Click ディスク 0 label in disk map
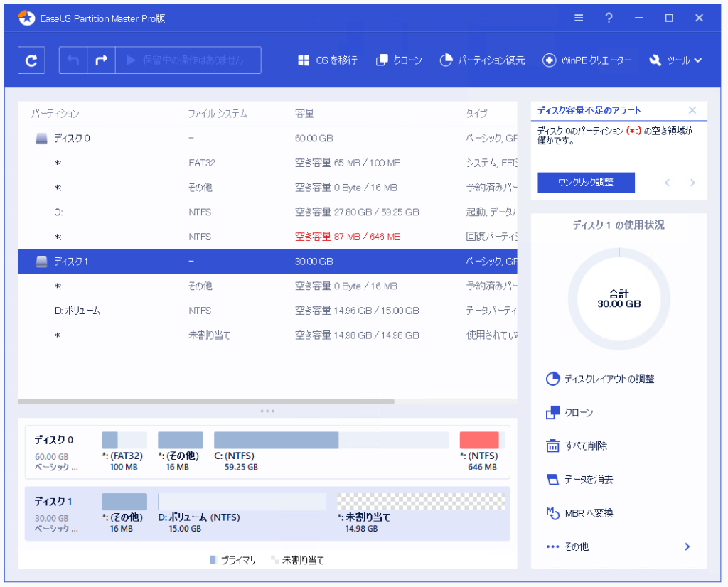 click(54, 440)
